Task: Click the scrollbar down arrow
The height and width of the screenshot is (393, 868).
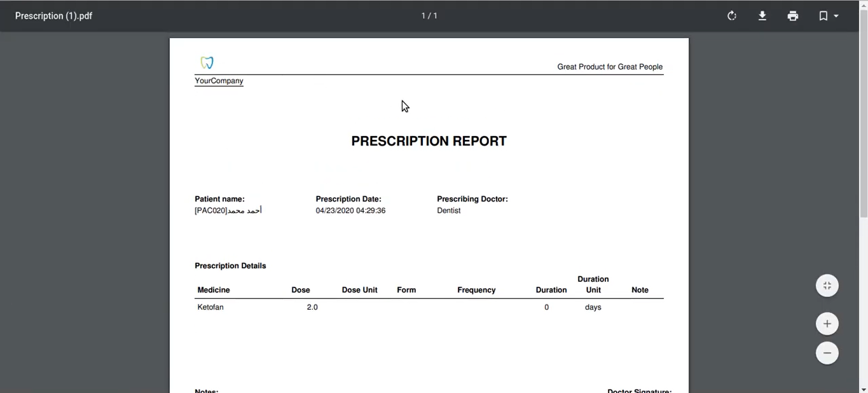Action: 864,389
